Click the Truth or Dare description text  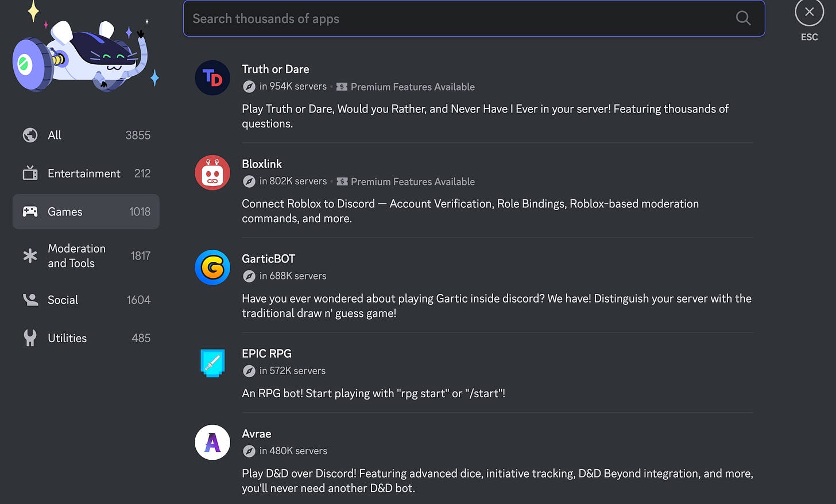coord(485,116)
